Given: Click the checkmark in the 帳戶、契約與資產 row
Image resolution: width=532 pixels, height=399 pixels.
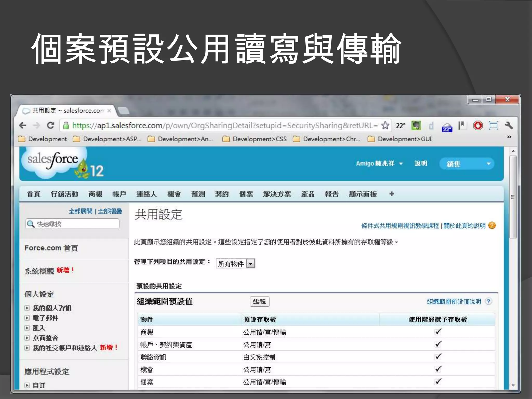Looking at the screenshot, I should click(438, 344).
